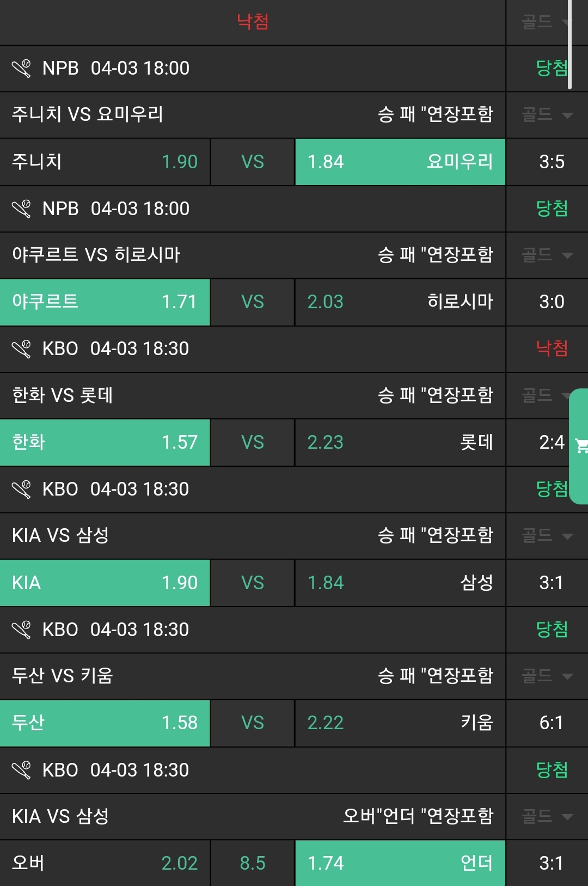
Task: Click baseball icon beside KBO 두산 match
Action: (21, 630)
